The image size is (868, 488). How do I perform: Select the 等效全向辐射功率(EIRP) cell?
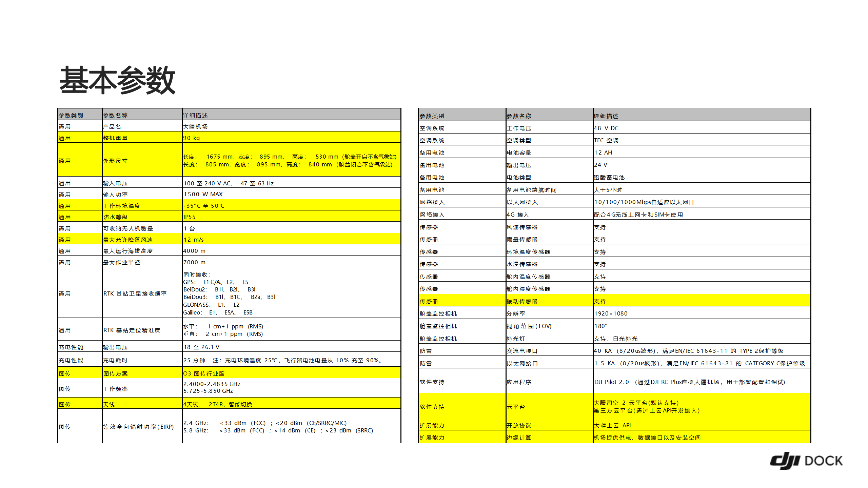click(x=142, y=426)
